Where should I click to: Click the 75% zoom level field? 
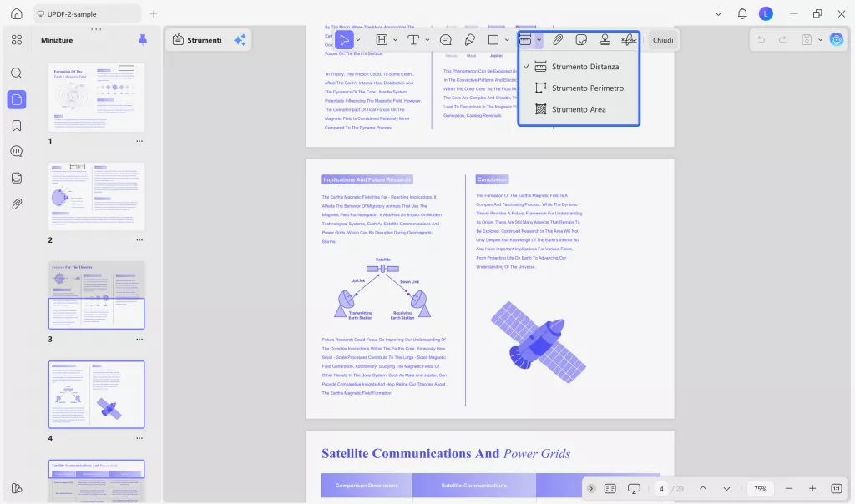[760, 489]
